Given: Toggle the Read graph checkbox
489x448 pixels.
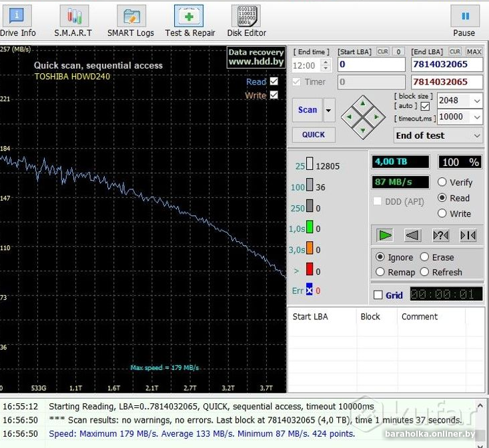Looking at the screenshot, I should coord(274,82).
